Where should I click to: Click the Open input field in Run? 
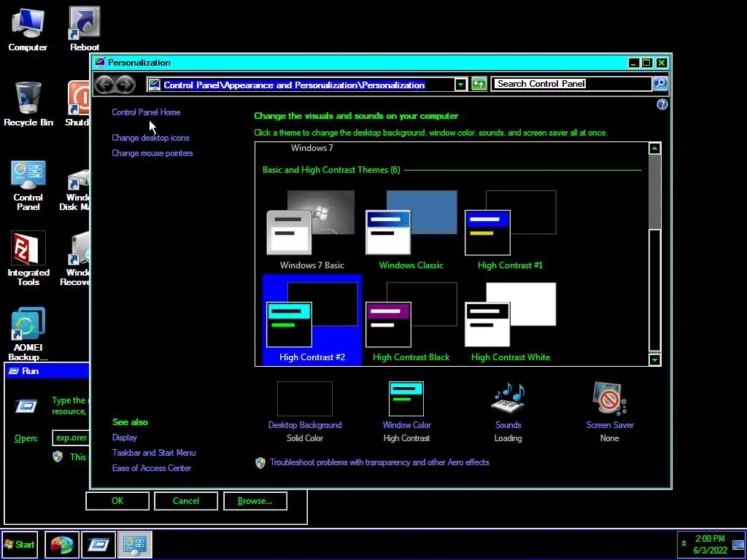71,437
